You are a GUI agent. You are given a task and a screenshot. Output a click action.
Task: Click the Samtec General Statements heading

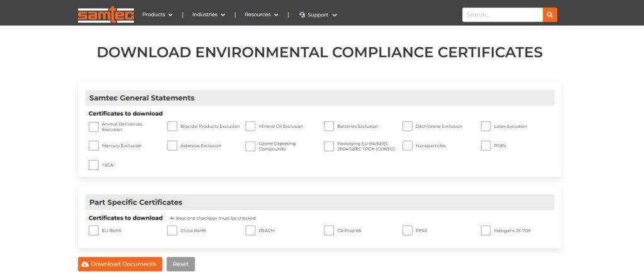pos(142,98)
